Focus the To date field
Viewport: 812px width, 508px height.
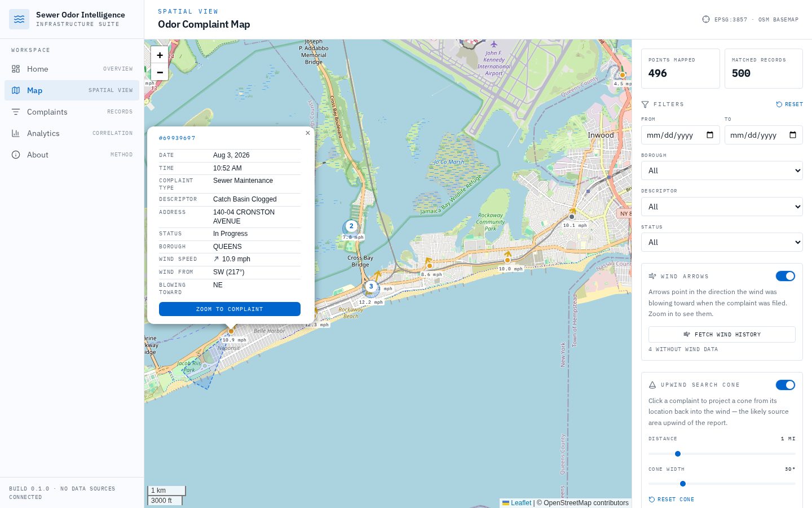[764, 135]
